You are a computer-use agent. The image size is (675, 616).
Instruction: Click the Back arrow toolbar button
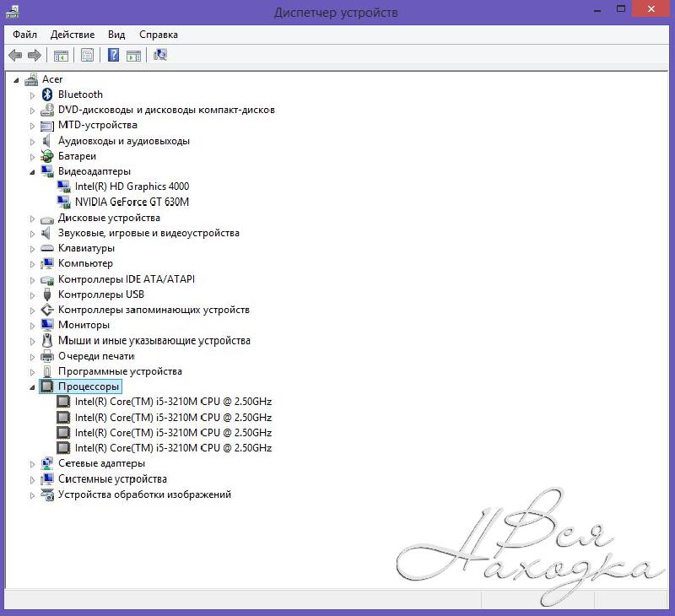[15, 56]
